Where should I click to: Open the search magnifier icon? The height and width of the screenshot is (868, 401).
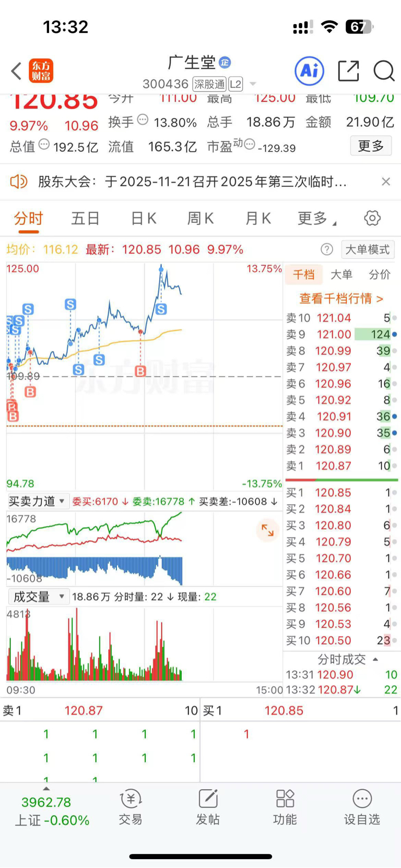384,71
